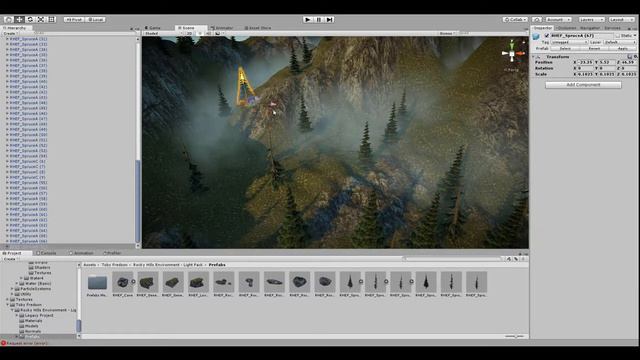Screen dimensions: 640x360
Task: Open the Services tab
Action: (x=612, y=28)
